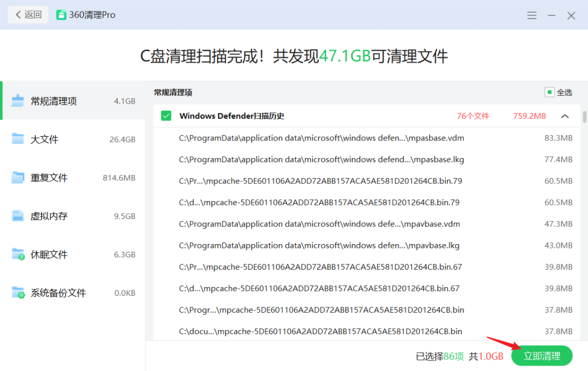The height and width of the screenshot is (371, 588).
Task: Close the 360清理Pro window
Action: coord(571,15)
